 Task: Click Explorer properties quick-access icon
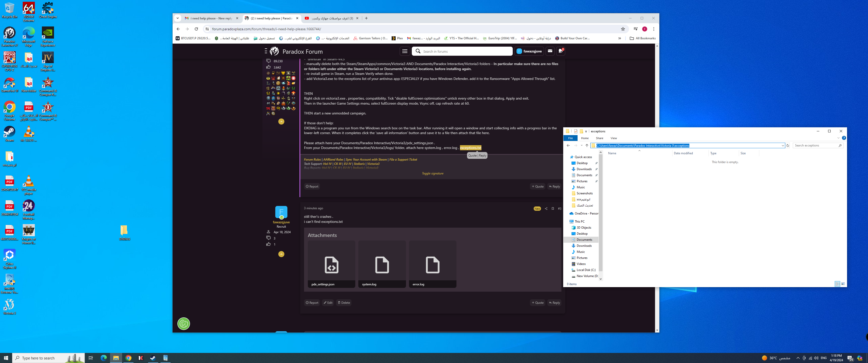pos(576,131)
